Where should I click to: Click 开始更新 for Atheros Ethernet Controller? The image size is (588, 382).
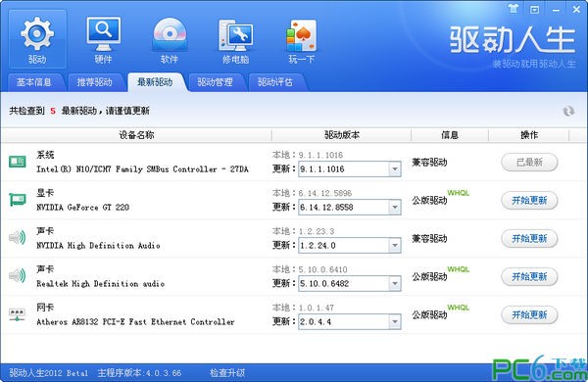tap(529, 314)
